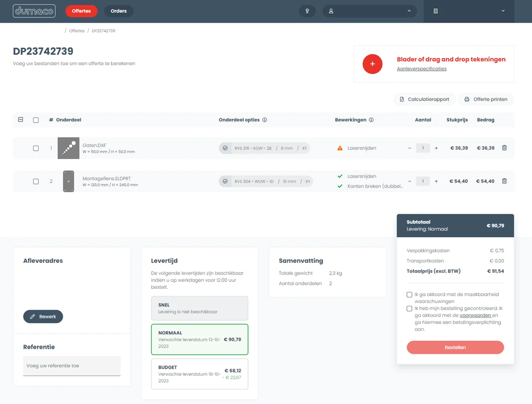Open the Aanleverspecificaties link
The image size is (532, 404).
421,69
